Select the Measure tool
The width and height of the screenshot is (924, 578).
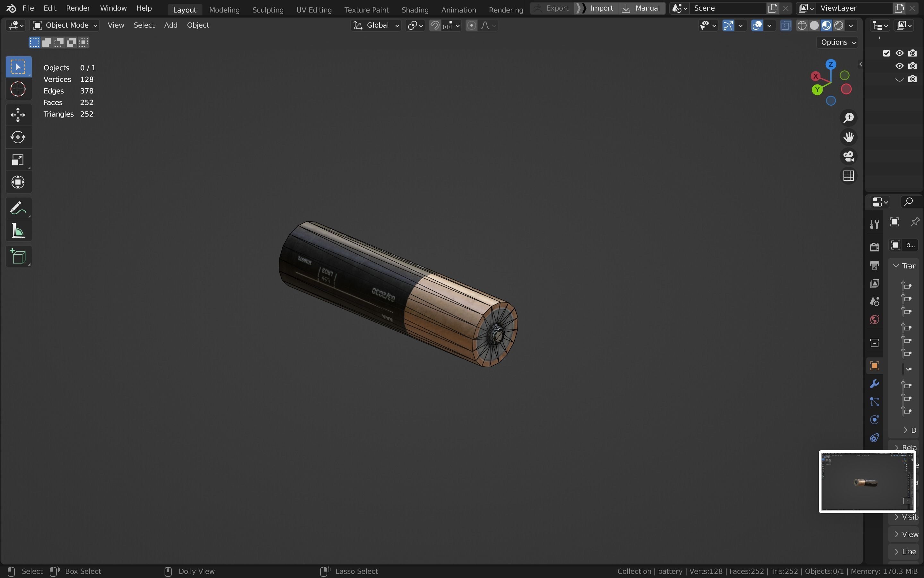18,231
